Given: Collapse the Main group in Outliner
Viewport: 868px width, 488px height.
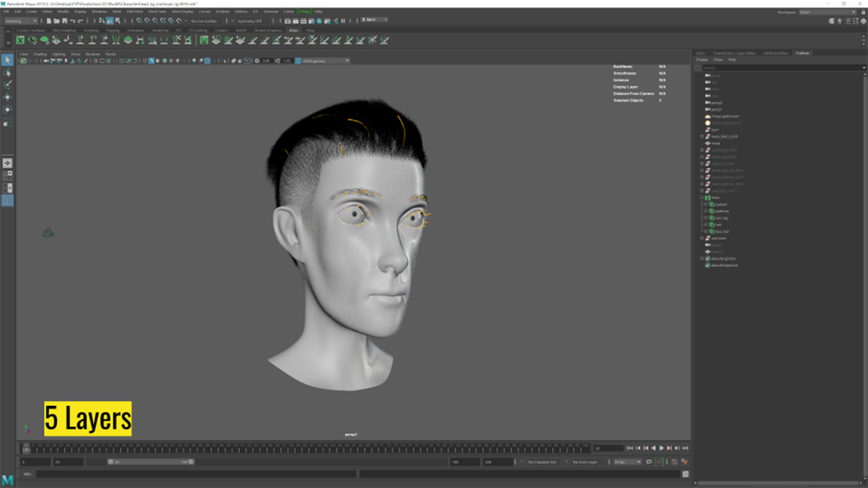Looking at the screenshot, I should (x=702, y=197).
